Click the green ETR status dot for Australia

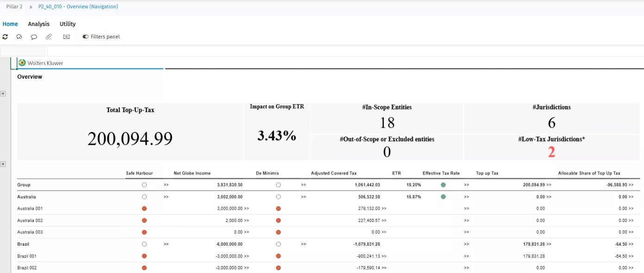443,196
